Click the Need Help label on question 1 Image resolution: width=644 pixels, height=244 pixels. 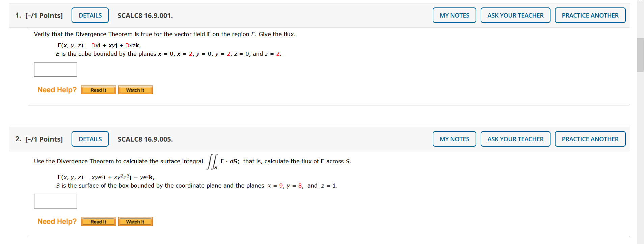pos(57,90)
